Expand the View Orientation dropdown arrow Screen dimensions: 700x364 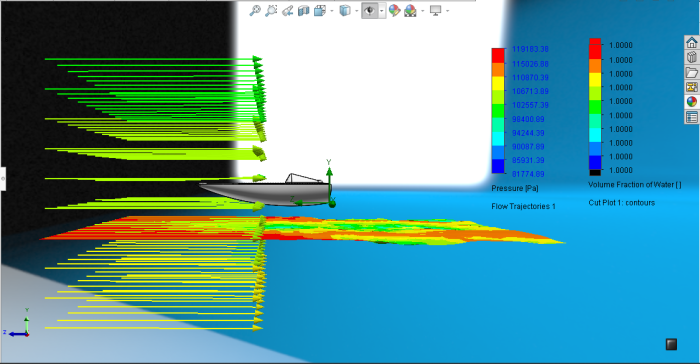click(332, 11)
